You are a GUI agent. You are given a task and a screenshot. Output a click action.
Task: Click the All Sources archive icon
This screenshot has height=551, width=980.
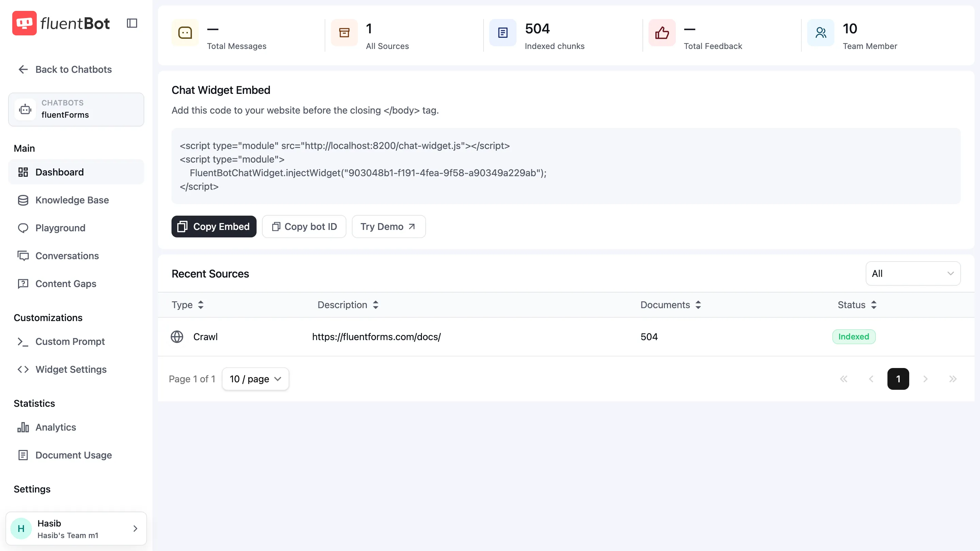click(x=344, y=33)
